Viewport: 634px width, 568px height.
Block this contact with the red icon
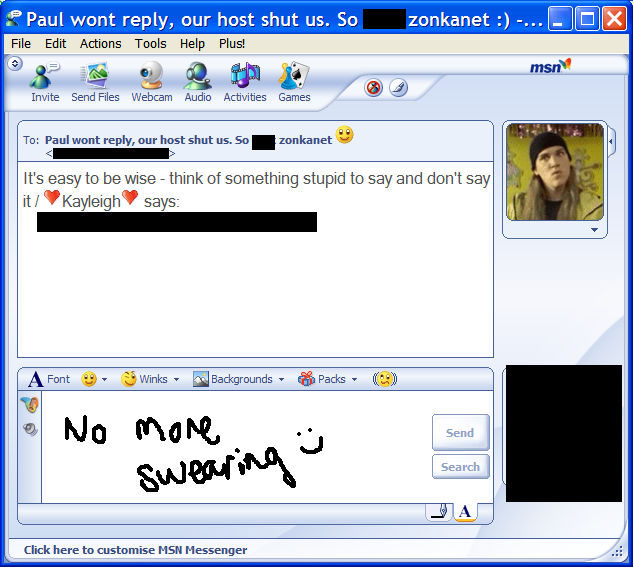374,88
